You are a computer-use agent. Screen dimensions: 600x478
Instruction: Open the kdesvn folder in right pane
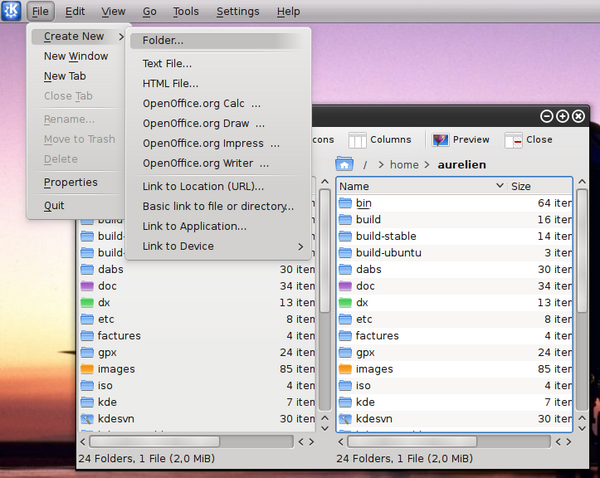pos(374,419)
